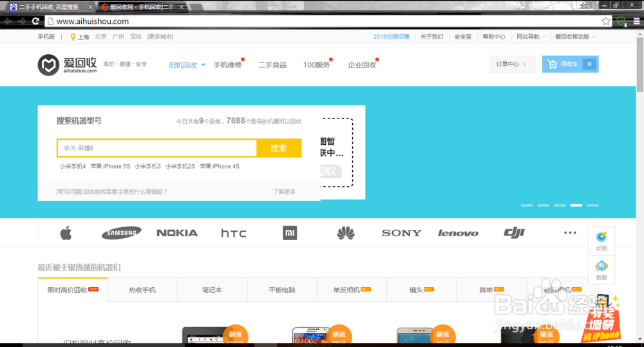644x347 pixels.
Task: Select the 北京 city link
Action: click(x=101, y=37)
